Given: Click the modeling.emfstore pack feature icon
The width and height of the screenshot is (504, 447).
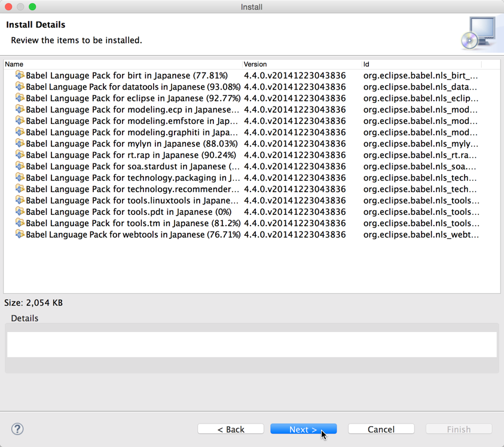Looking at the screenshot, I should click(x=20, y=121).
